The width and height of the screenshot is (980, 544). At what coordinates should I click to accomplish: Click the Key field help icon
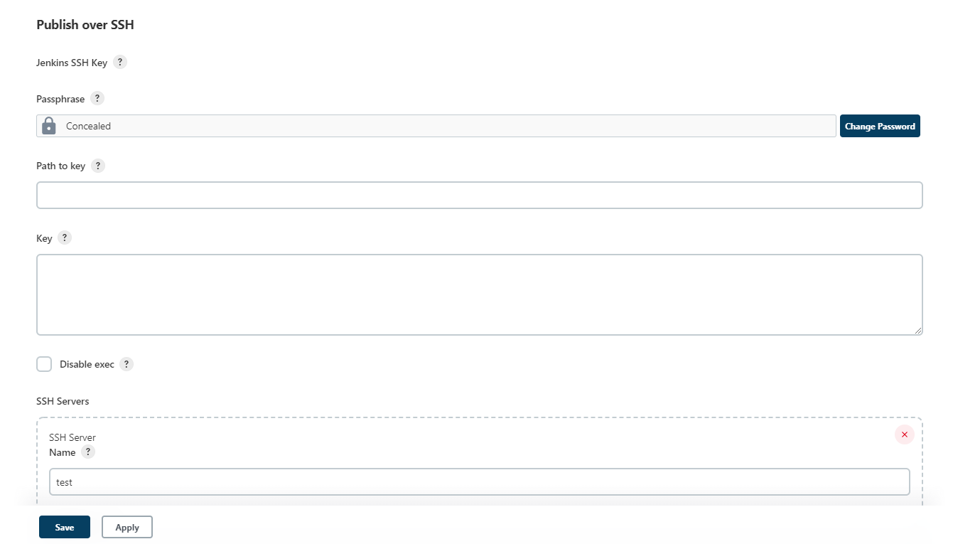point(65,238)
